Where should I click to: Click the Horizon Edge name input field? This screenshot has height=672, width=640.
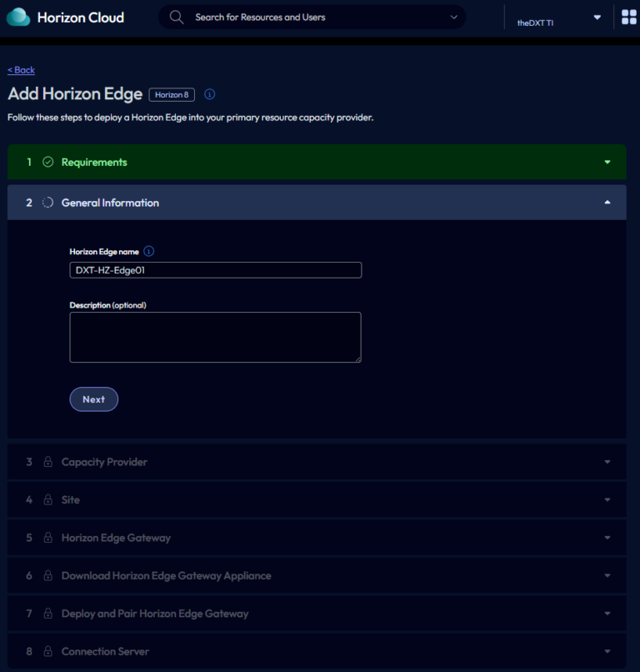coord(216,270)
